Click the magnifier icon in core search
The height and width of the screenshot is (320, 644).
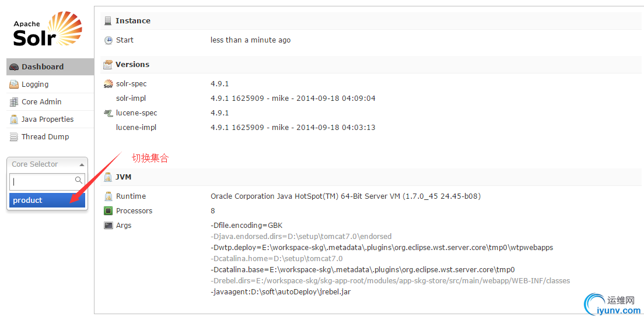79,180
